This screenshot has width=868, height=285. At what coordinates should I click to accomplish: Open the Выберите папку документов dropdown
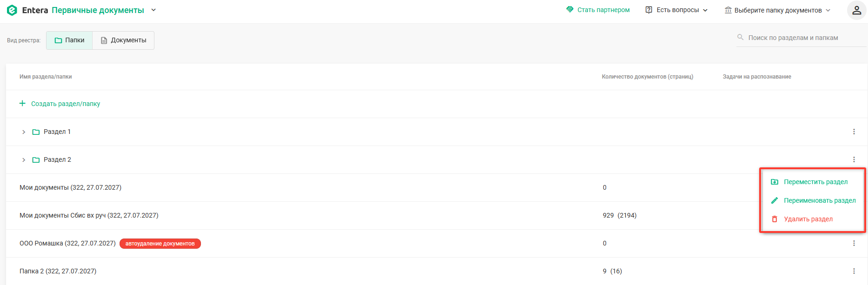click(777, 10)
